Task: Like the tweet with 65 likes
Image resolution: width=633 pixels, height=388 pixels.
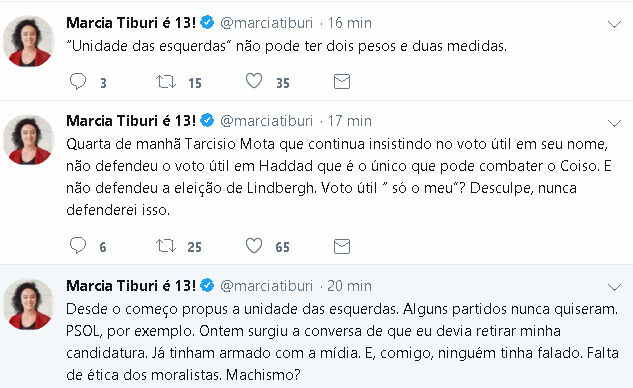Action: point(254,245)
